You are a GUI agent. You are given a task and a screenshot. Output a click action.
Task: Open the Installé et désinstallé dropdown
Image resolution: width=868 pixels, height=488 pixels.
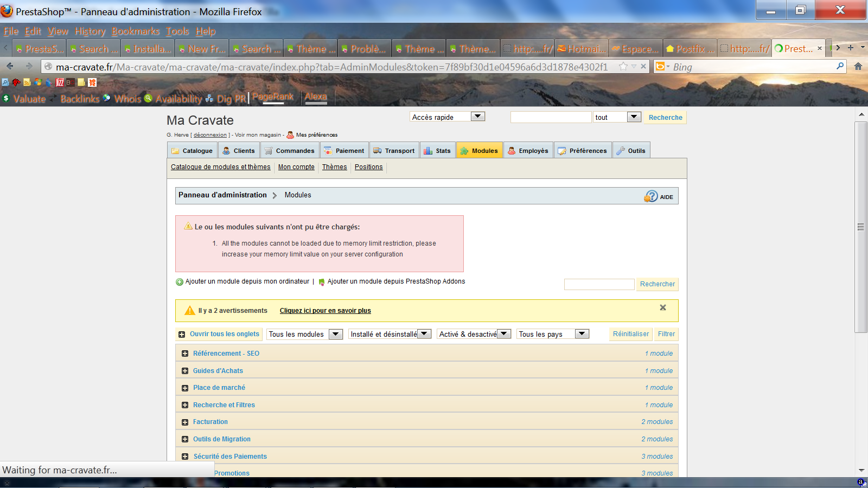[390, 334]
